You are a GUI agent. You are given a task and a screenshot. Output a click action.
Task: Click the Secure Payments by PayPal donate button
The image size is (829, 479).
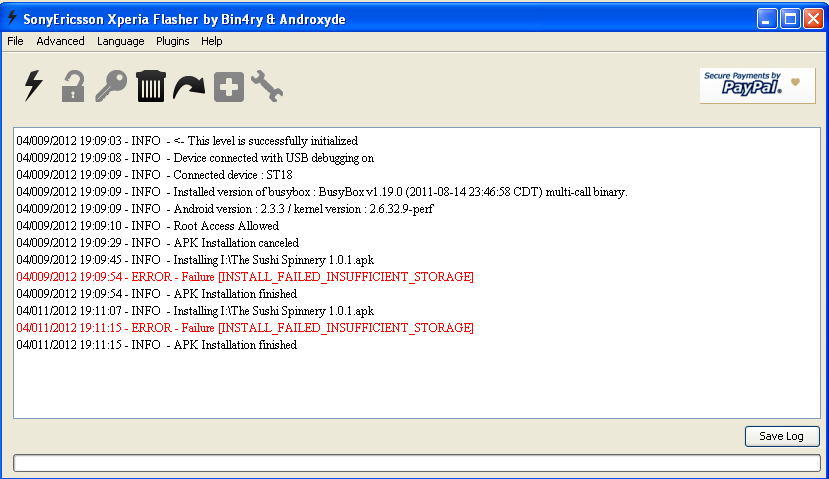pyautogui.click(x=757, y=86)
